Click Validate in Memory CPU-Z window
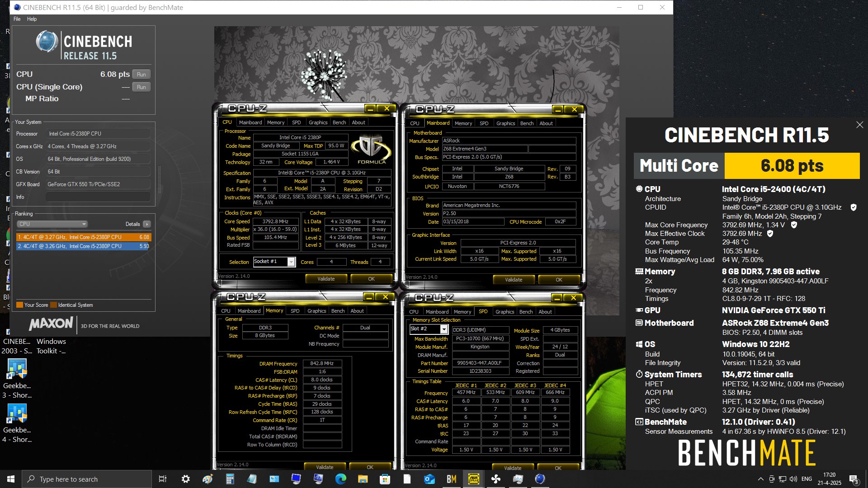The height and width of the screenshot is (488, 868). [325, 467]
